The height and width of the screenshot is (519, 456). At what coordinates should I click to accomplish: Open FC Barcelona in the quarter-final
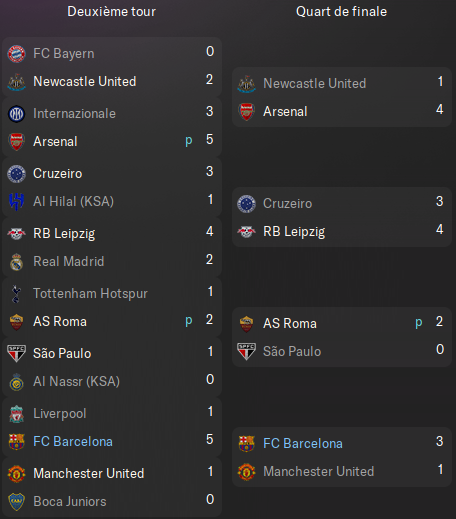tap(303, 444)
